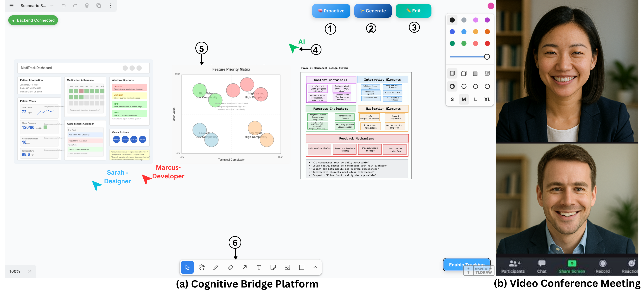This screenshot has width=644, height=293.
Task: Select the Arrow tool
Action: click(x=245, y=267)
